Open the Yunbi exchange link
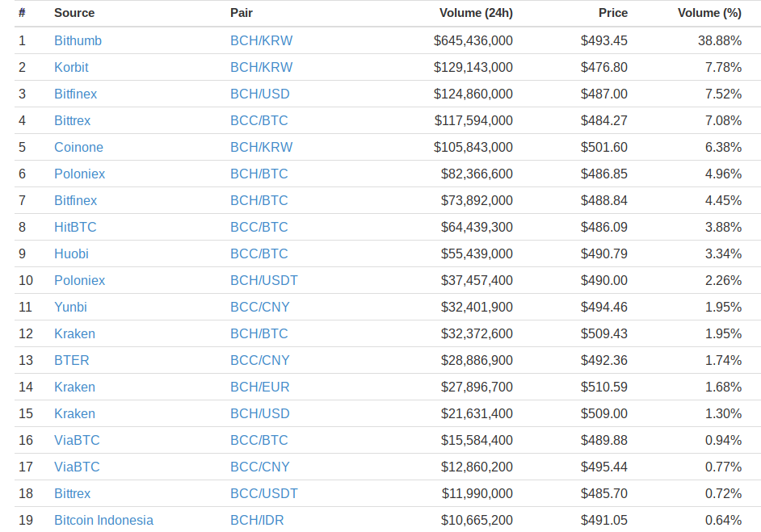 tap(70, 308)
